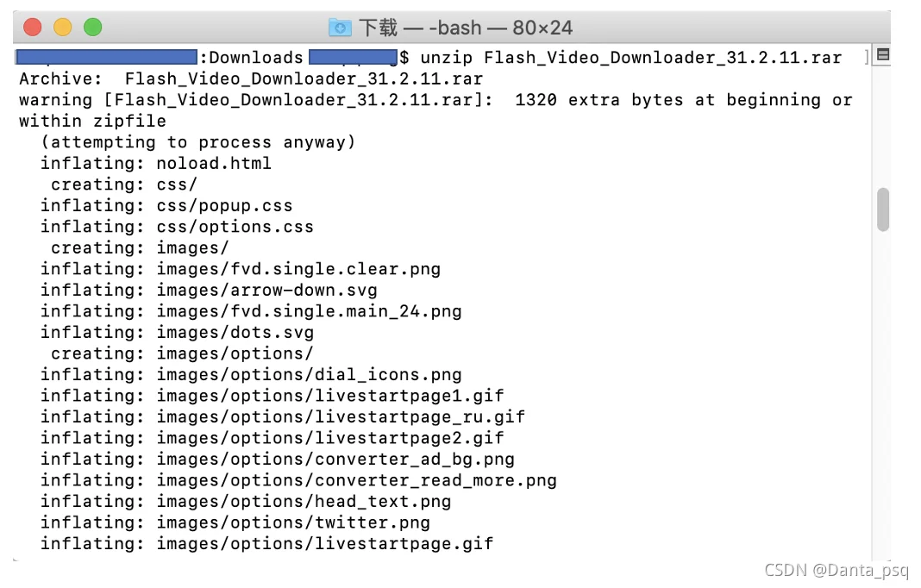
Task: Click the 'images/dots.svg' output line
Action: tap(177, 333)
